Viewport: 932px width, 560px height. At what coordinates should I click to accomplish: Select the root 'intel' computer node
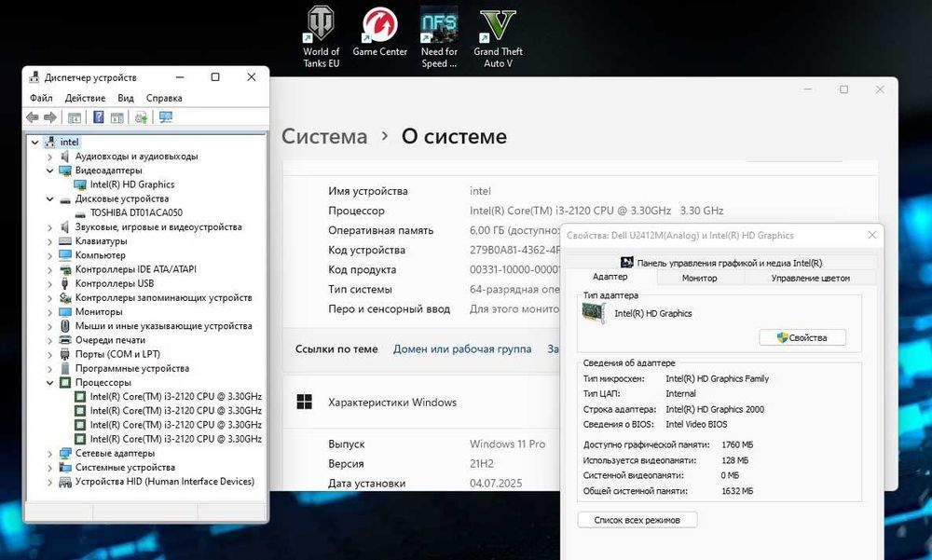tap(69, 142)
